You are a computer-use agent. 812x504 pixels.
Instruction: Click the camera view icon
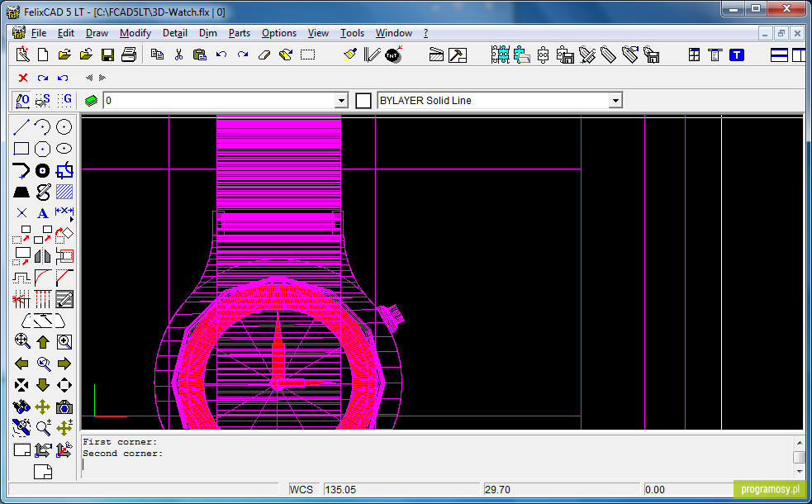pyautogui.click(x=64, y=407)
